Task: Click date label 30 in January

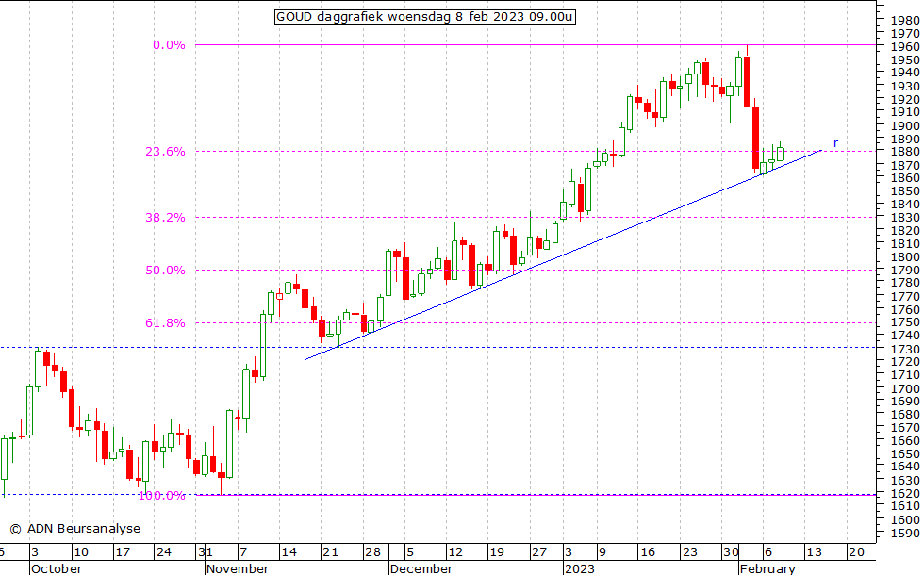Action: pos(732,552)
